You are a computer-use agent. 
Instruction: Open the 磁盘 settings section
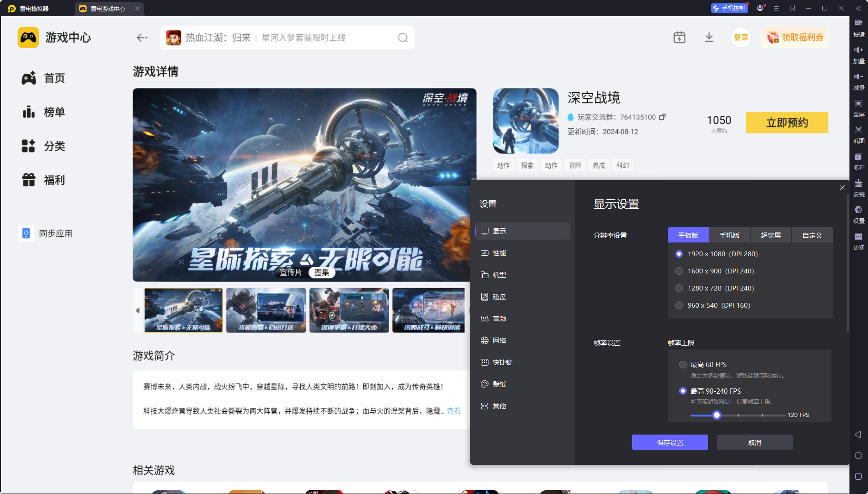(x=499, y=297)
